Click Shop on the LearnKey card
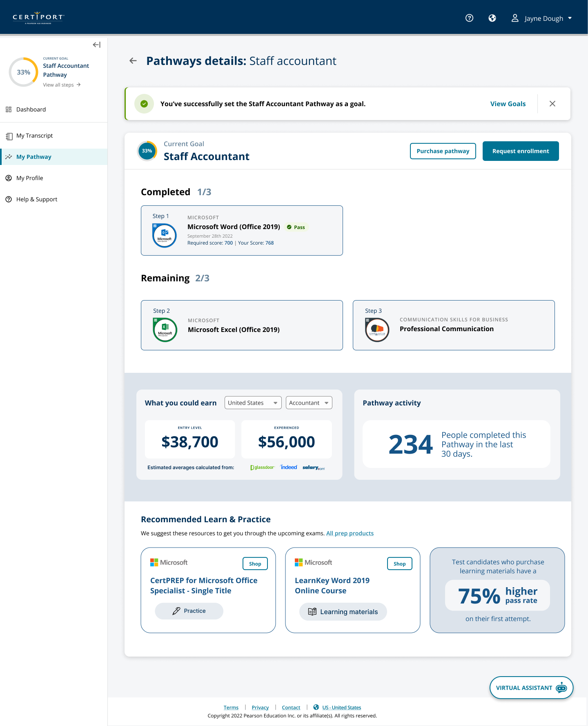 [x=400, y=563]
